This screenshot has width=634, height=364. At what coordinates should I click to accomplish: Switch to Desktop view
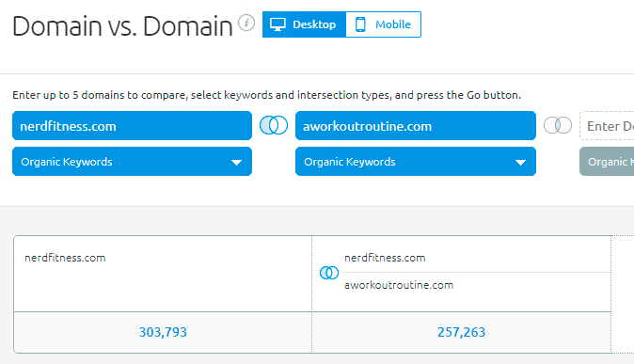point(304,24)
